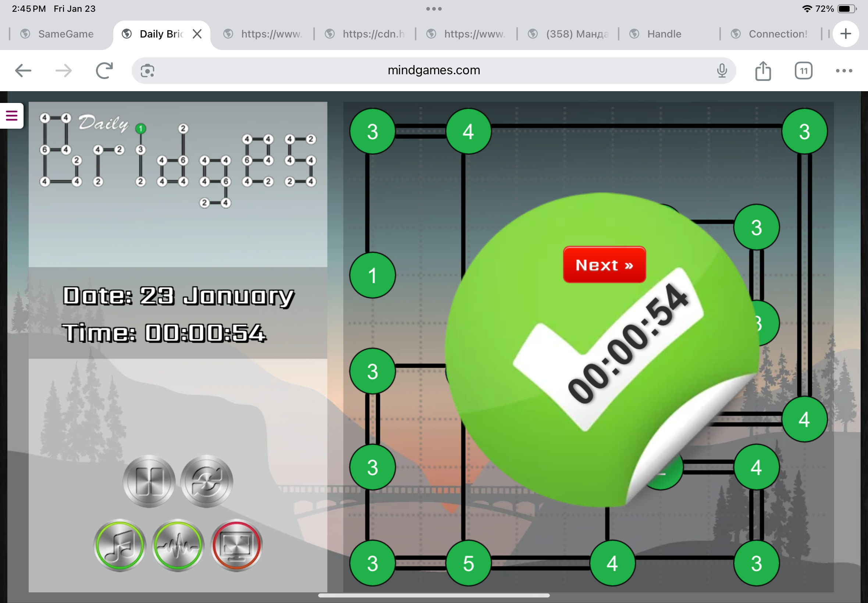Tap the camera search icon in address bar
868x603 pixels.
coord(147,71)
